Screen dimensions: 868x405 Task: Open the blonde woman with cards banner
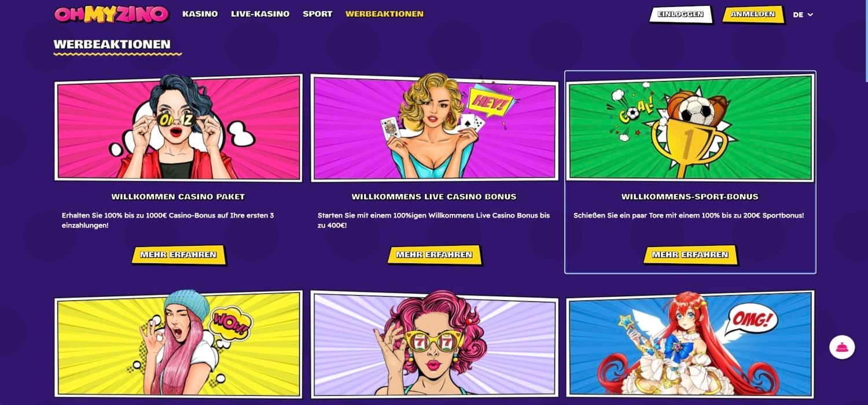(x=434, y=127)
